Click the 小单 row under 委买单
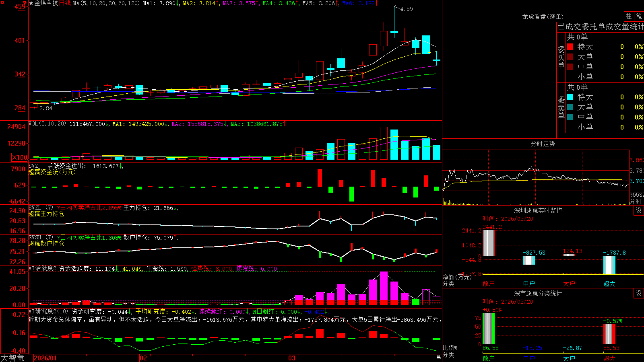 tap(605, 77)
